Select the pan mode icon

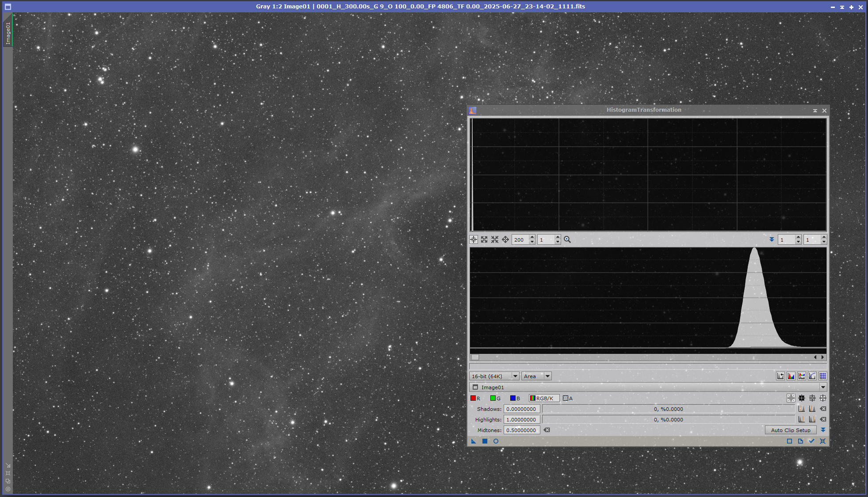pyautogui.click(x=505, y=239)
